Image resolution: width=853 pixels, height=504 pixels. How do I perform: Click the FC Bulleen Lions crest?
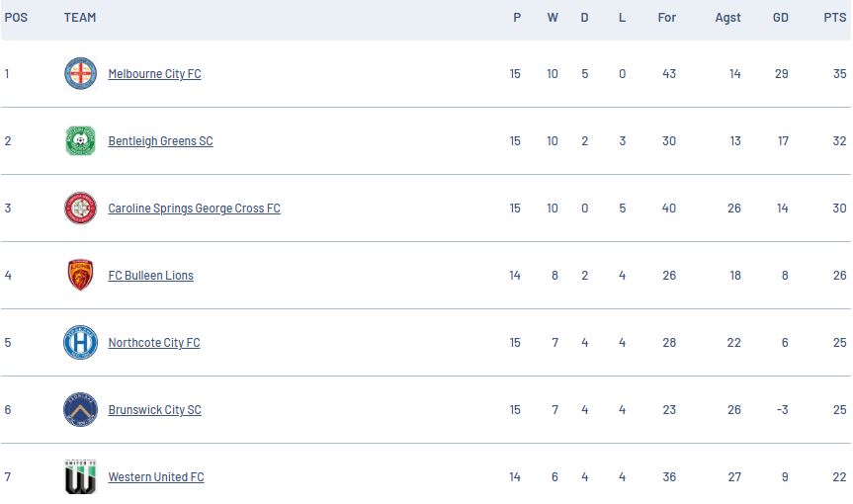(80, 276)
